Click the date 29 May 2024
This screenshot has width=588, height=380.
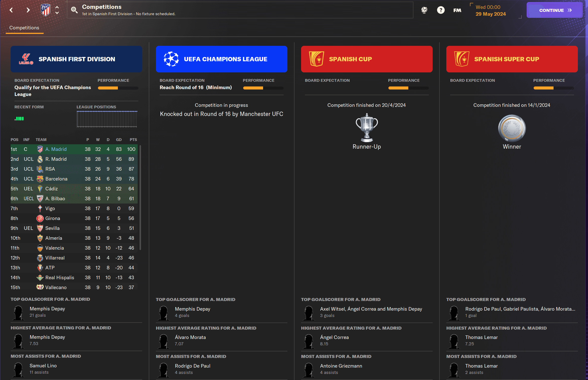[x=491, y=14]
